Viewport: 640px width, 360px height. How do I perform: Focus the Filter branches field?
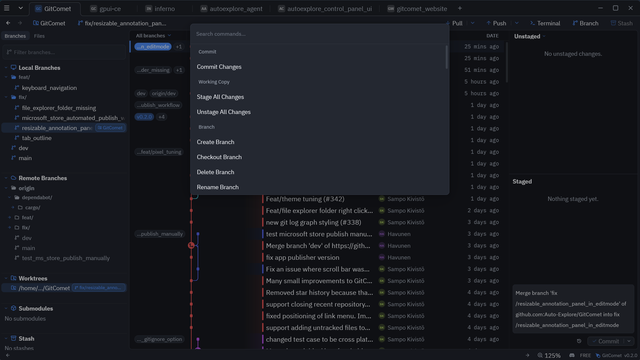(x=64, y=52)
